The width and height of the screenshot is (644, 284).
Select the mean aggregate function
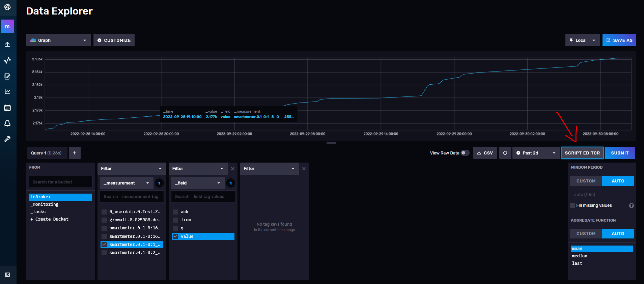pyautogui.click(x=602, y=249)
